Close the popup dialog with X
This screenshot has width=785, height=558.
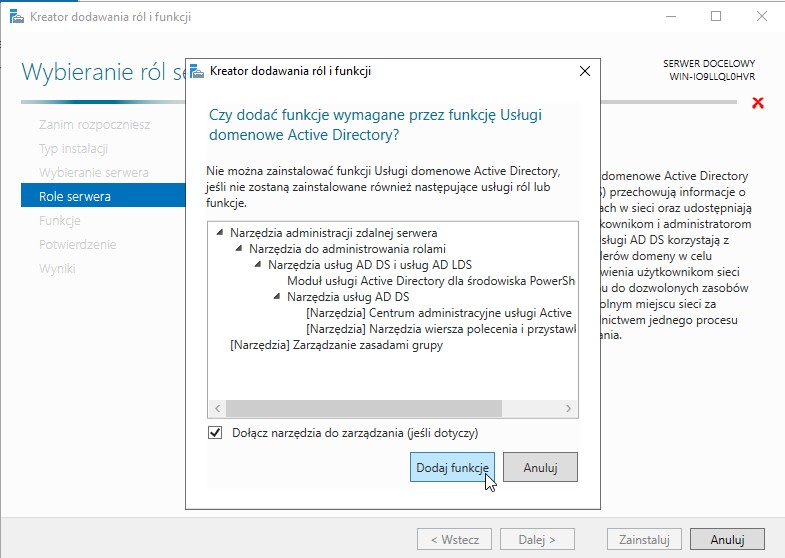click(584, 71)
